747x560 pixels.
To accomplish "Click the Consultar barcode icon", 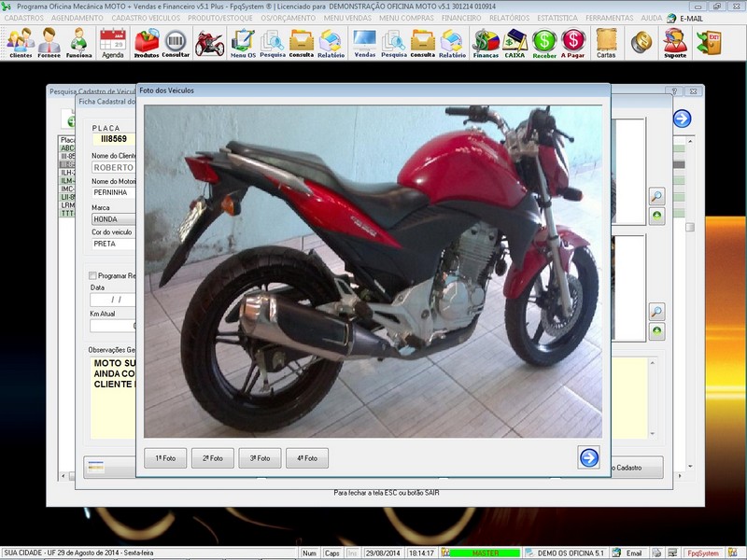I will pos(176,43).
